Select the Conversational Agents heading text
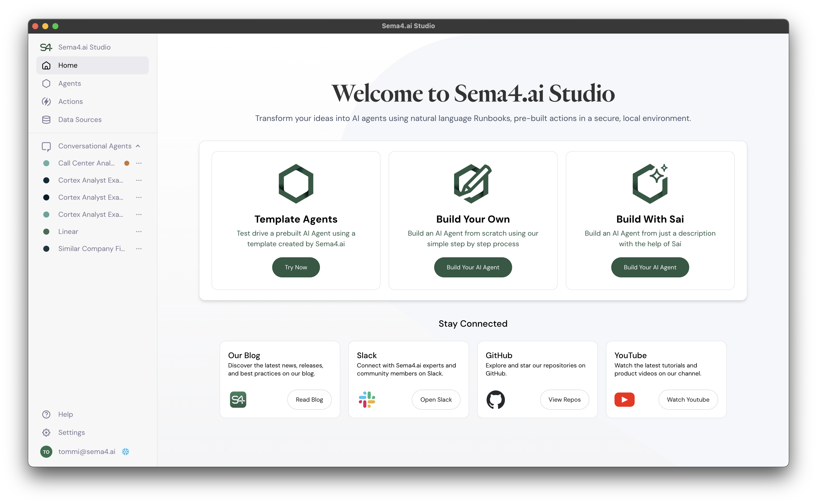The image size is (817, 504). [95, 146]
